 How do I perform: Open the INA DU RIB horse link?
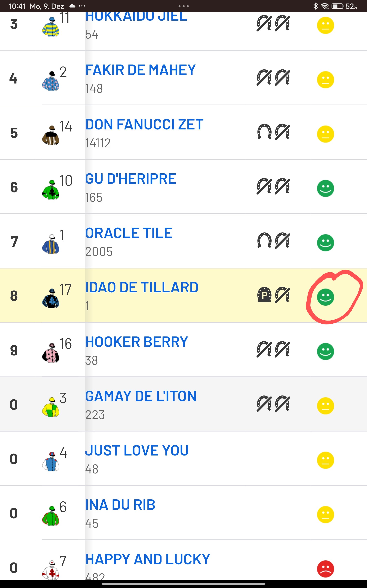[x=120, y=505]
